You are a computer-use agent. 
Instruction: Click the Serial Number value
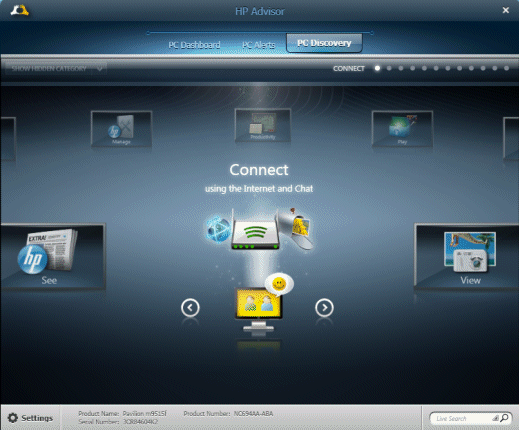pyautogui.click(x=140, y=422)
